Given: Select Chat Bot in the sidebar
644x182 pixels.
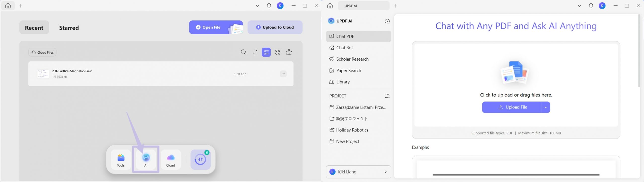Looking at the screenshot, I should [358, 48].
